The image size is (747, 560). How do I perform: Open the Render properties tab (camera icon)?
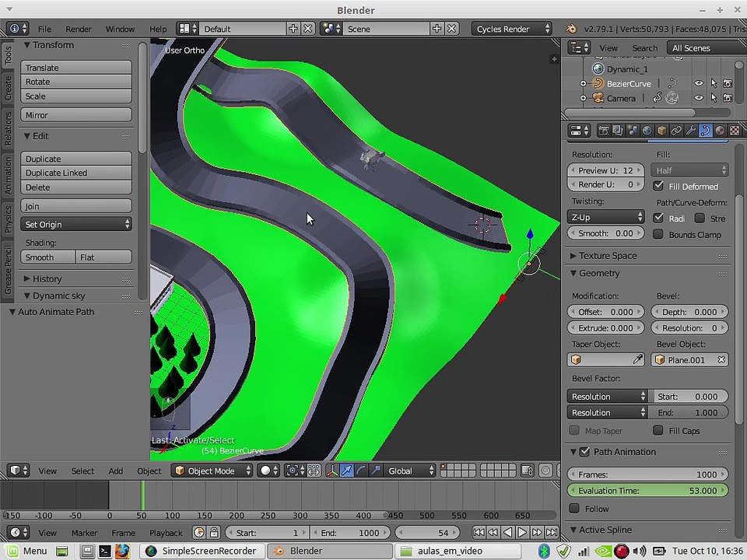(x=604, y=130)
